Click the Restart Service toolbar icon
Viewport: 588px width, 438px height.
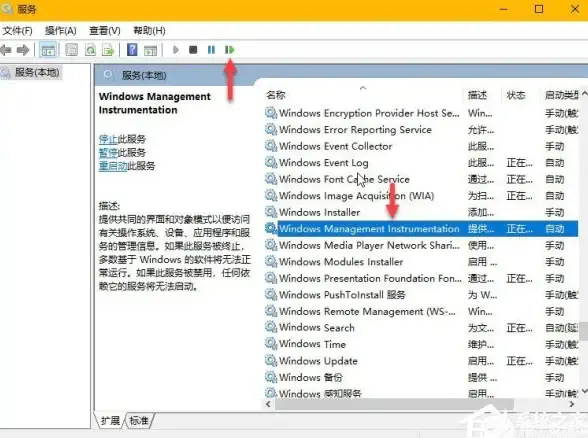(230, 50)
